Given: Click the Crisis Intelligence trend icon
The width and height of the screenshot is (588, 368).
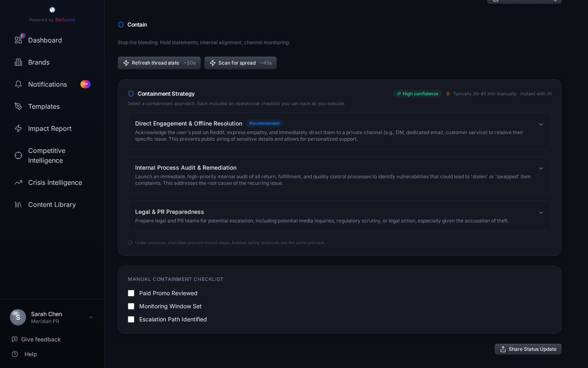Looking at the screenshot, I should [x=18, y=182].
